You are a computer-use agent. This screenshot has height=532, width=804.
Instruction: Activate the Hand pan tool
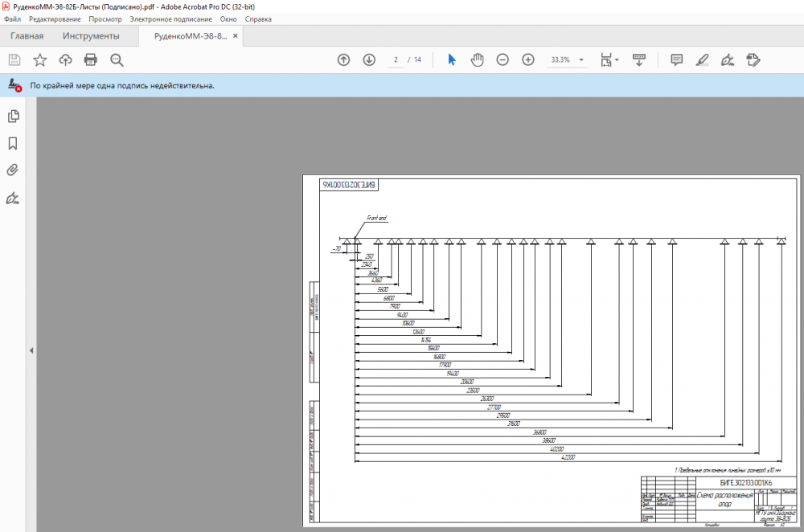click(x=477, y=59)
